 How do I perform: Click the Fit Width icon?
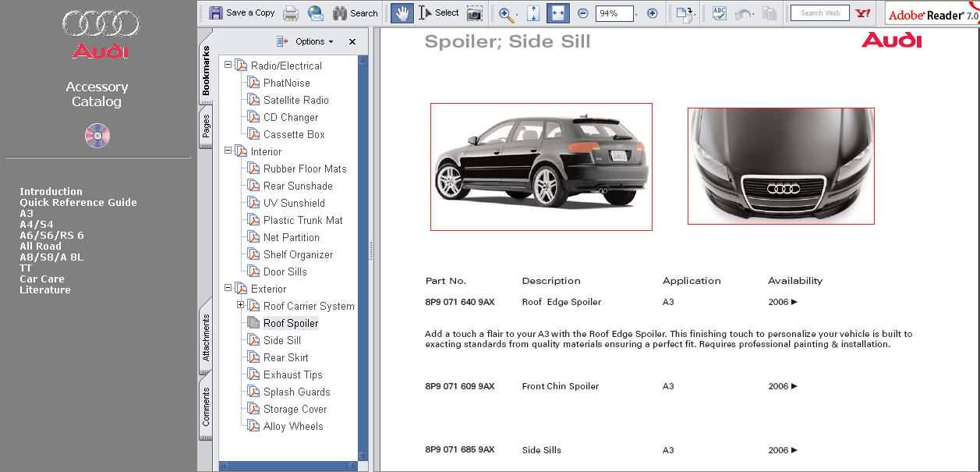557,13
